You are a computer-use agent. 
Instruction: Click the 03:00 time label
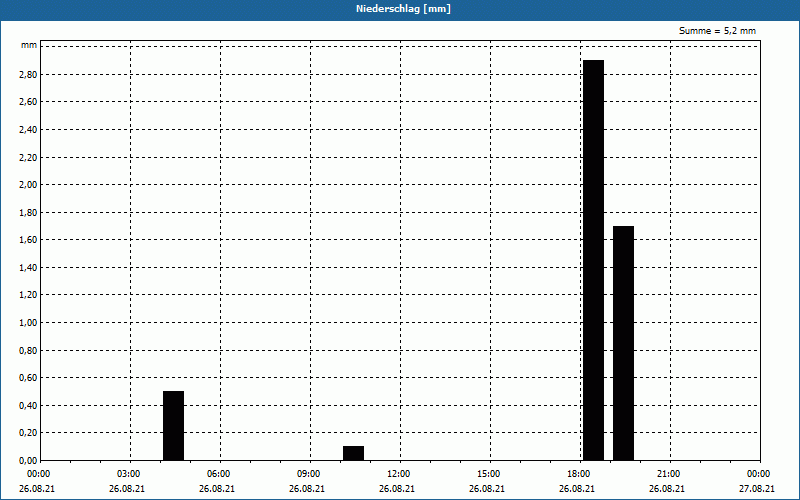(129, 474)
